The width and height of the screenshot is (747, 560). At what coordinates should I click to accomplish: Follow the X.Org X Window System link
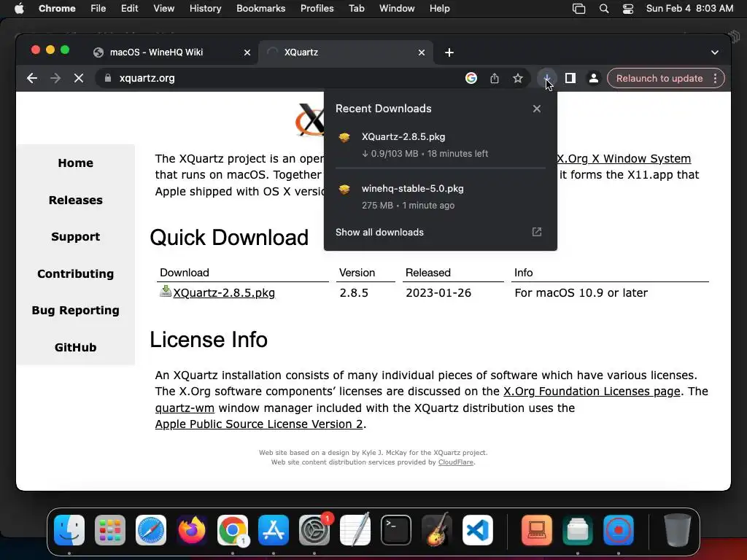[624, 158]
